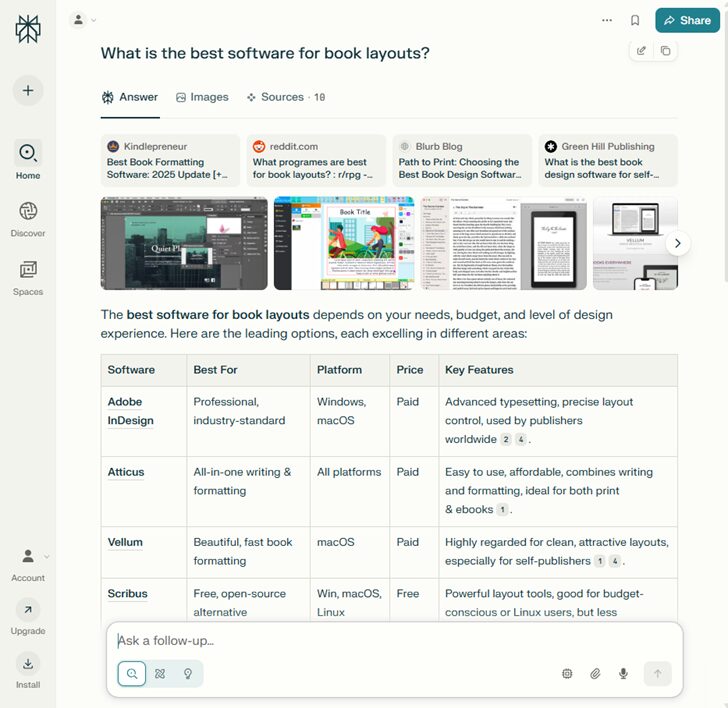Share this thread
Image resolution: width=728 pixels, height=708 pixels.
pos(687,20)
